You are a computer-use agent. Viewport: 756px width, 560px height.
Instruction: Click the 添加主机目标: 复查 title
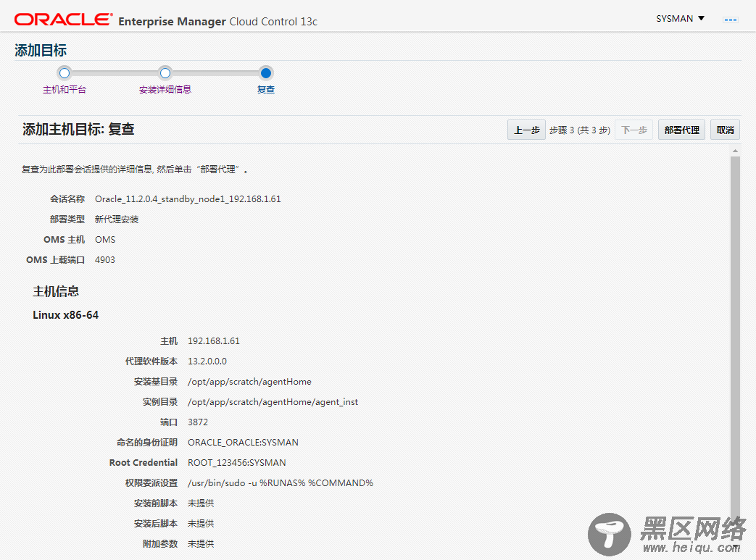click(78, 129)
